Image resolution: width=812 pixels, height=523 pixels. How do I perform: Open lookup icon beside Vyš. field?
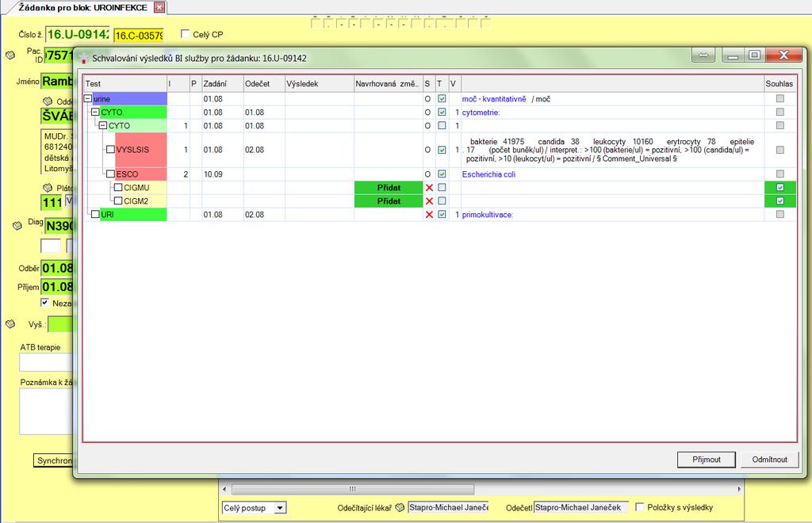click(10, 324)
